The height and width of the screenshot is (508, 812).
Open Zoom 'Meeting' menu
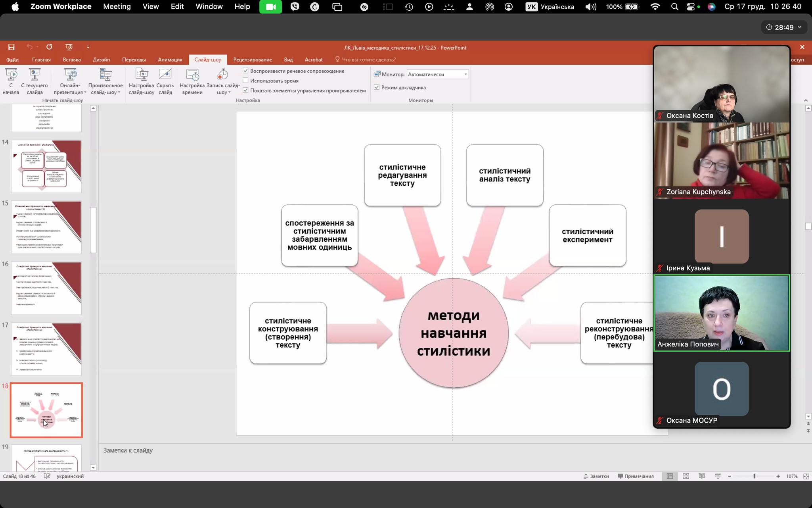click(117, 6)
